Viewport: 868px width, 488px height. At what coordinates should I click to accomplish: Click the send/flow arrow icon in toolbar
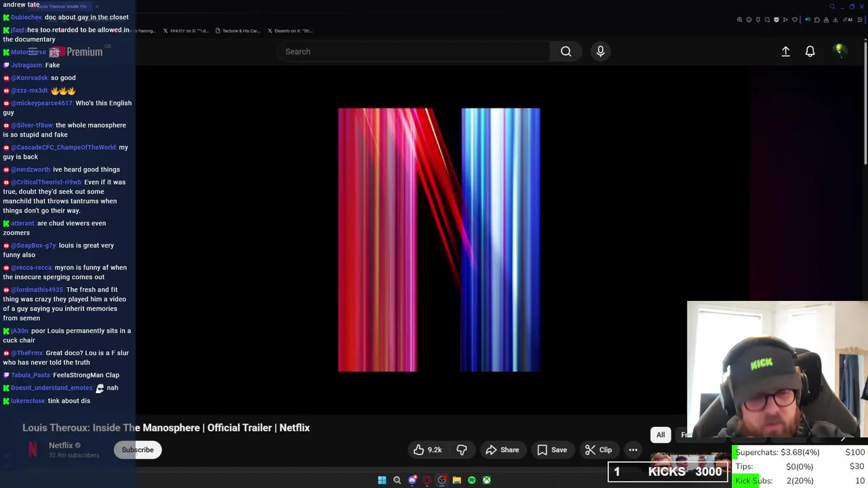(785, 20)
